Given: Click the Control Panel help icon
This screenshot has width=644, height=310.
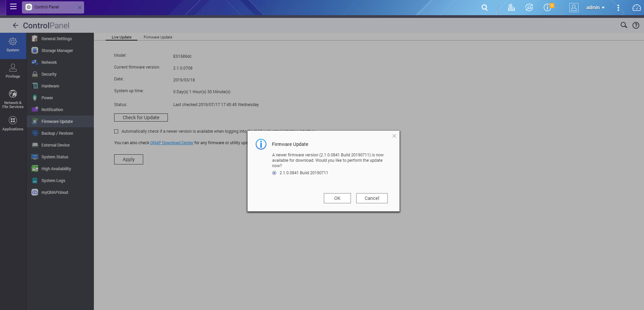Looking at the screenshot, I should click(636, 25).
